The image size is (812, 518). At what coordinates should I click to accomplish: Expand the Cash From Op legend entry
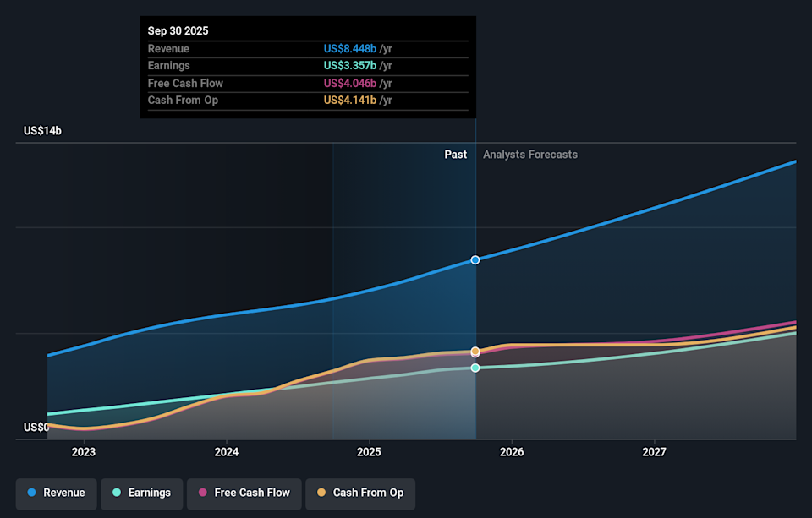click(x=360, y=493)
